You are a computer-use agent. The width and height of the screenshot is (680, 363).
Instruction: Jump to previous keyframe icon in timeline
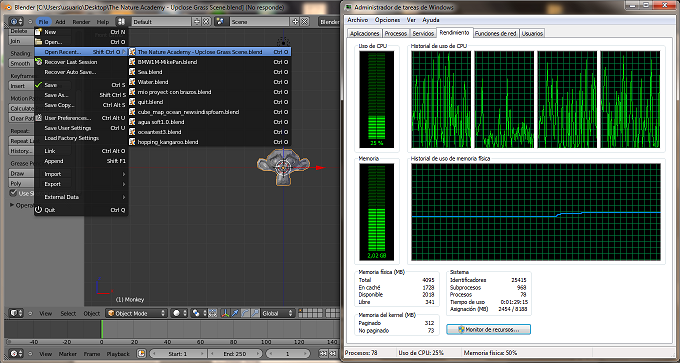pyautogui.click(x=333, y=354)
